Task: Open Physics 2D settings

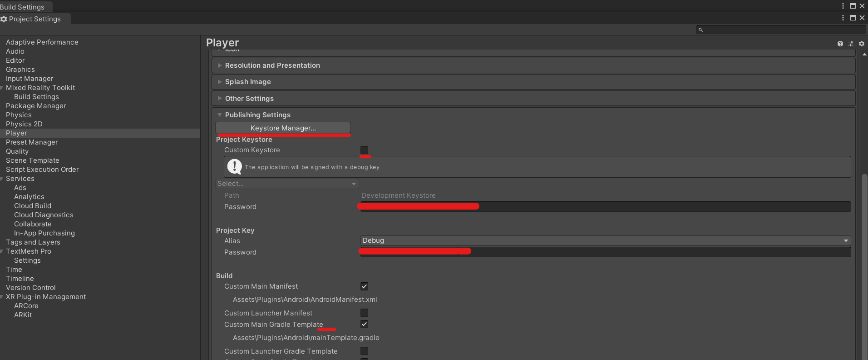Action: tap(24, 124)
